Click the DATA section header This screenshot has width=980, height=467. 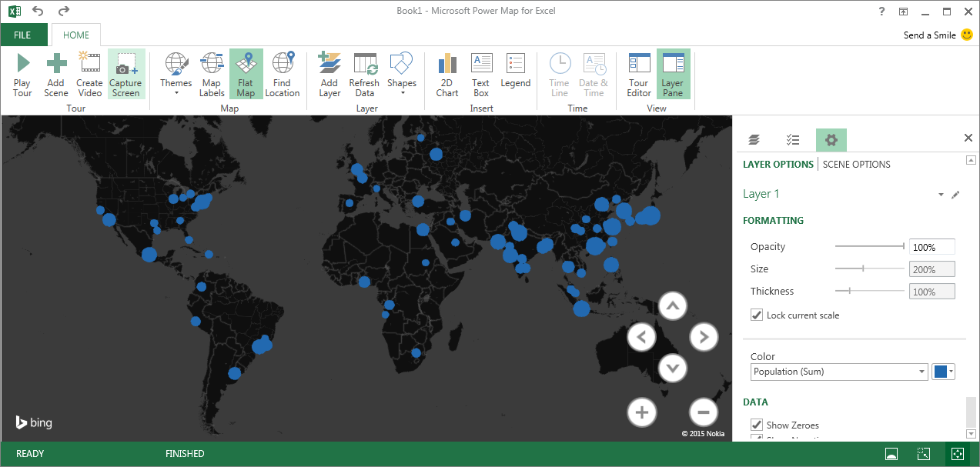click(x=755, y=402)
